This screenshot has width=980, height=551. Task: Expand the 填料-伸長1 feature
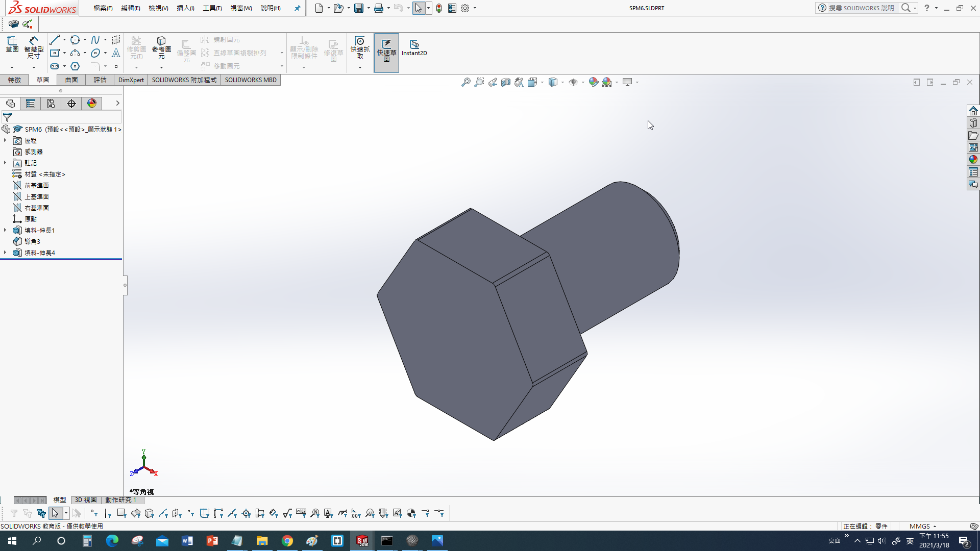(x=5, y=230)
